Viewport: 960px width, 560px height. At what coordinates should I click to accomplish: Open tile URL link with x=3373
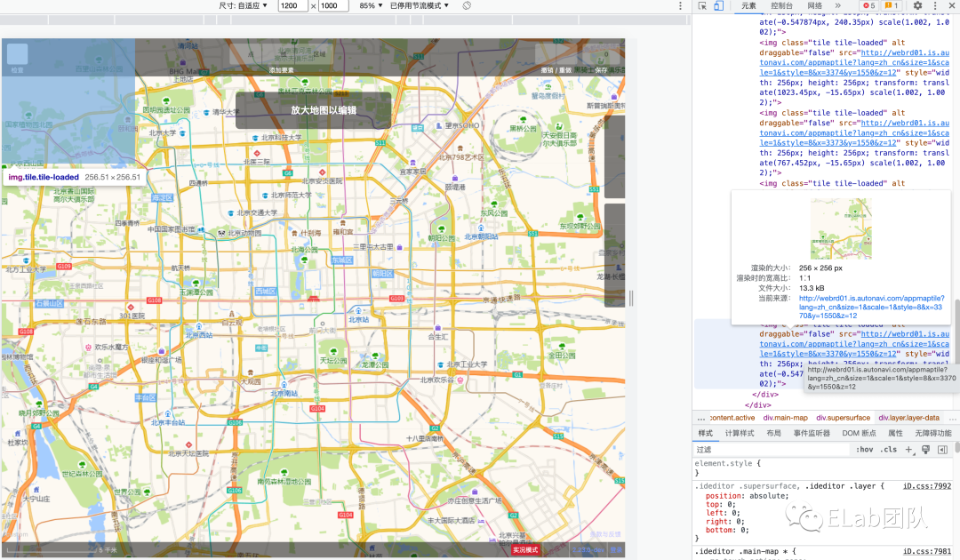coord(855,132)
